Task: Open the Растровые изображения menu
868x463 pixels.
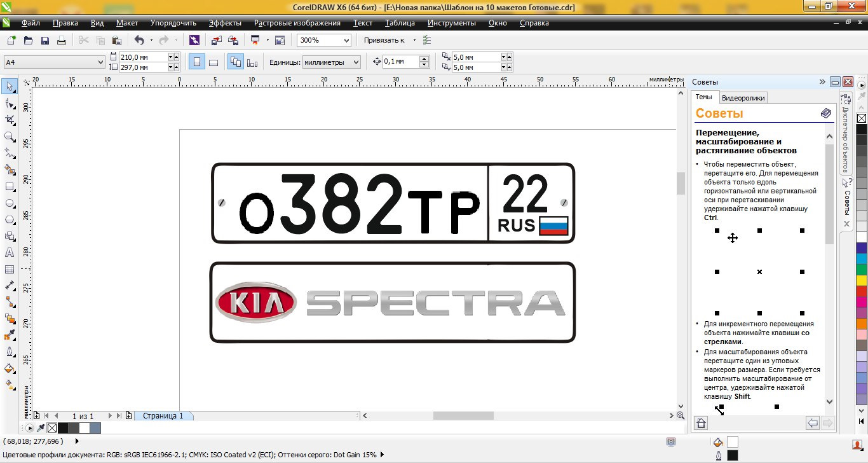Action: 297,23
